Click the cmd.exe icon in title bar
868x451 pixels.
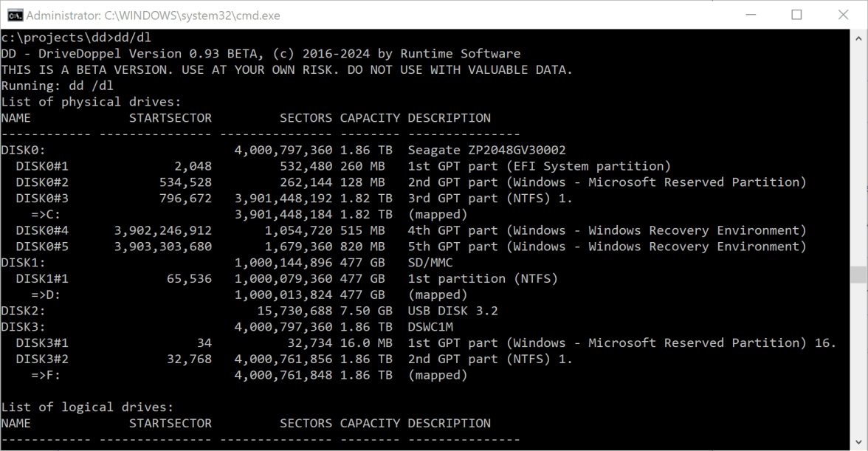(14, 15)
